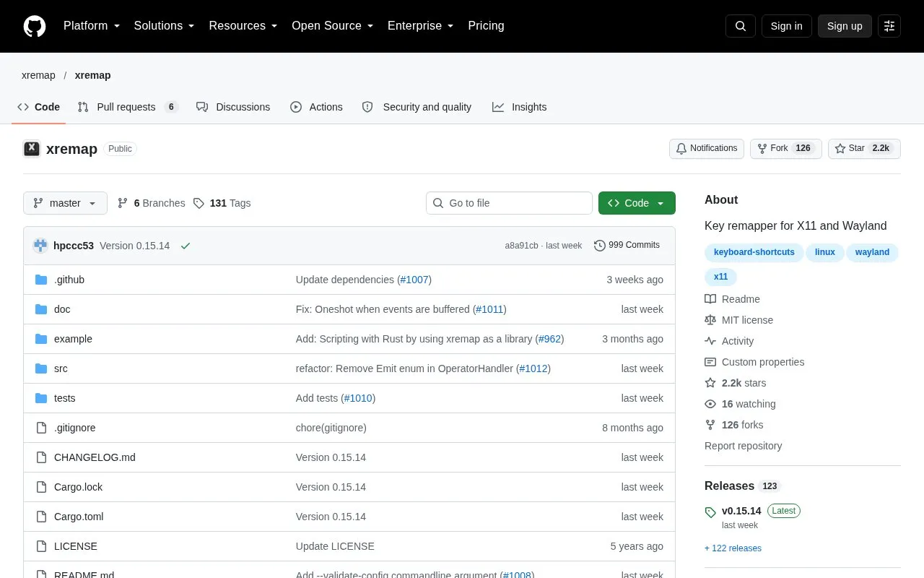
Task: Open appearance settings icon beside Sign up
Action: click(x=889, y=26)
